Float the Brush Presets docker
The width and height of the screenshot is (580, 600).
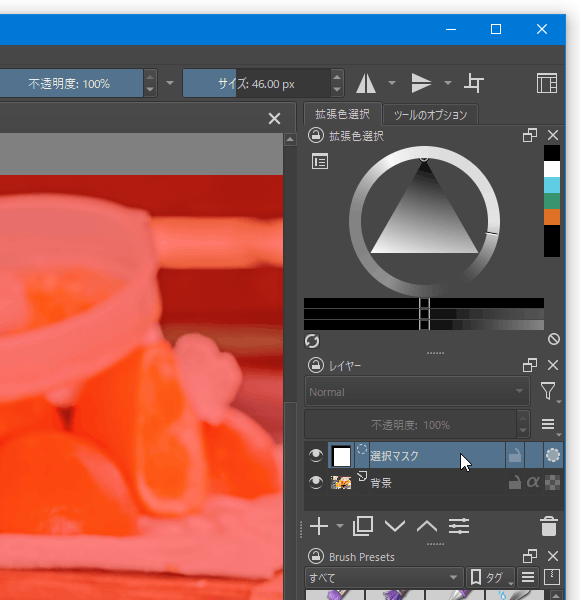530,556
